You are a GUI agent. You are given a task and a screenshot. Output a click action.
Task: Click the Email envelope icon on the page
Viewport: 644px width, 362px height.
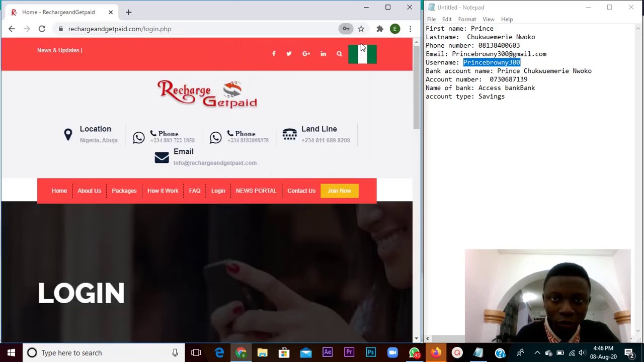(x=162, y=157)
